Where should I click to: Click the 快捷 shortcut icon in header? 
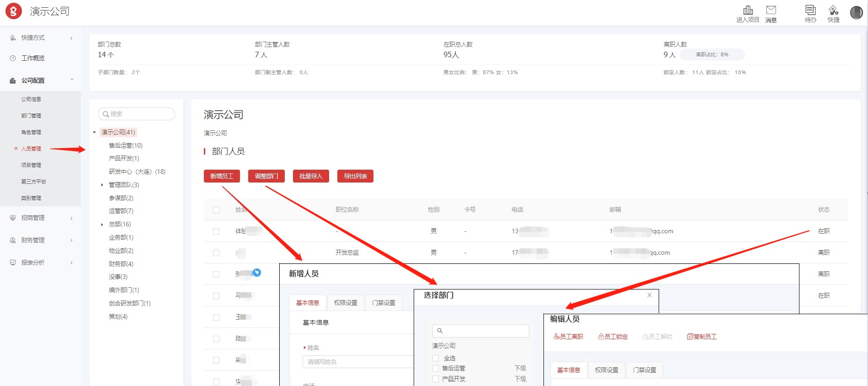pyautogui.click(x=833, y=11)
